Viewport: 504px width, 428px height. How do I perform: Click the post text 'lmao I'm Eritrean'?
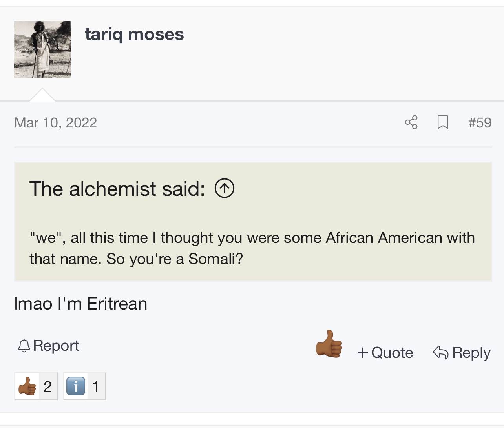(x=81, y=304)
